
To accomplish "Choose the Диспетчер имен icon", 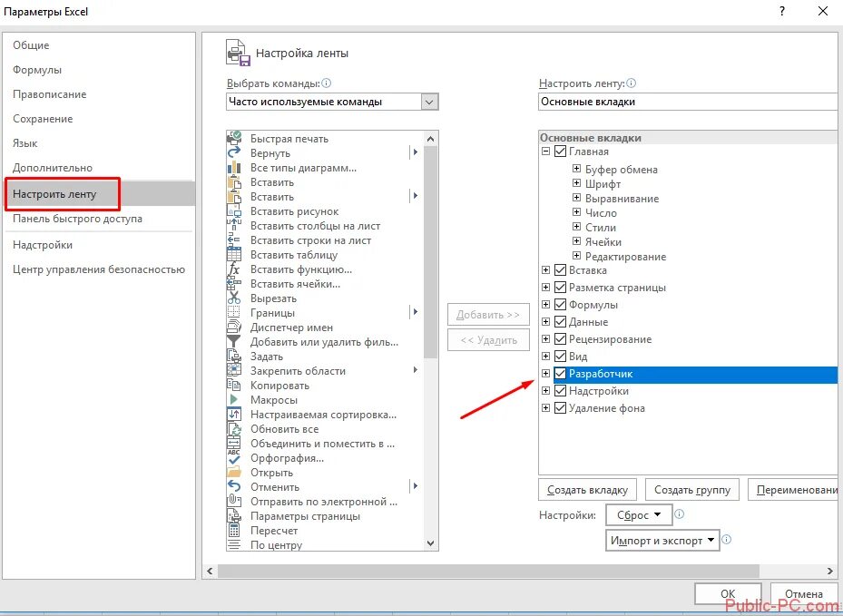I will pos(234,327).
